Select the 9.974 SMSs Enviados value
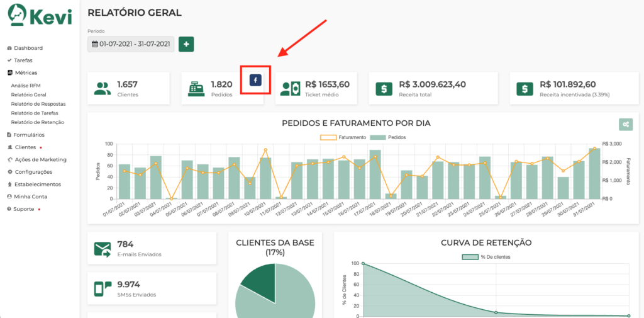 click(128, 284)
